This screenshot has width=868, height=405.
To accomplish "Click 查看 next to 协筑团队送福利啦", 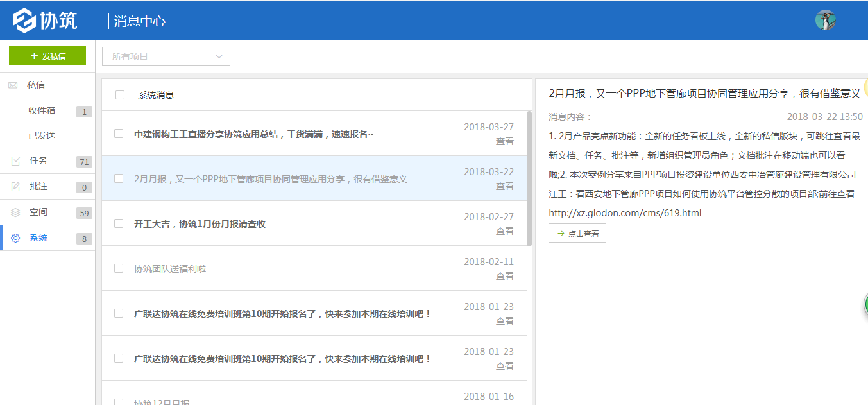I will (505, 276).
